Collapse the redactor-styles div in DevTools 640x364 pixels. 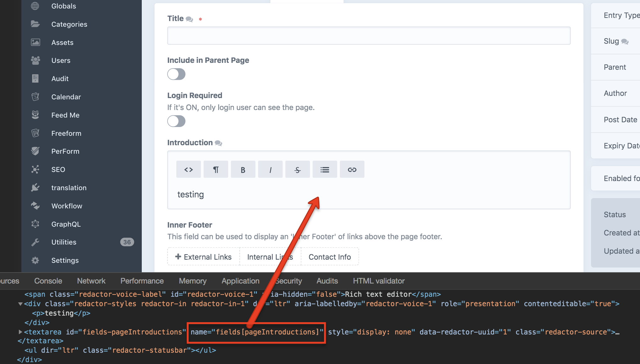pos(20,304)
